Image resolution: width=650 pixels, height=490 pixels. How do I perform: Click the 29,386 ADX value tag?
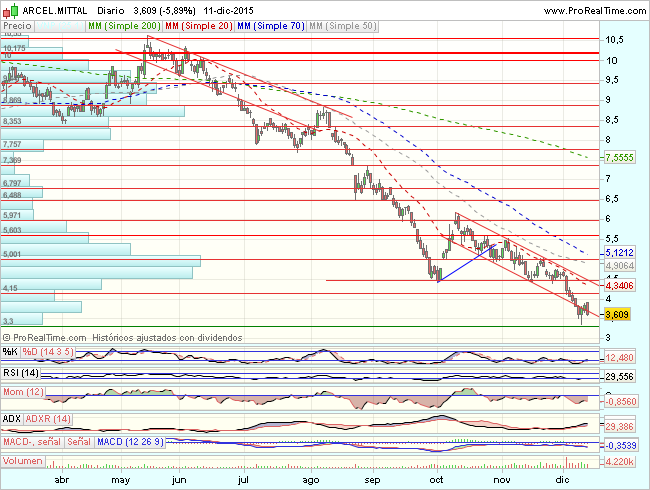point(619,427)
